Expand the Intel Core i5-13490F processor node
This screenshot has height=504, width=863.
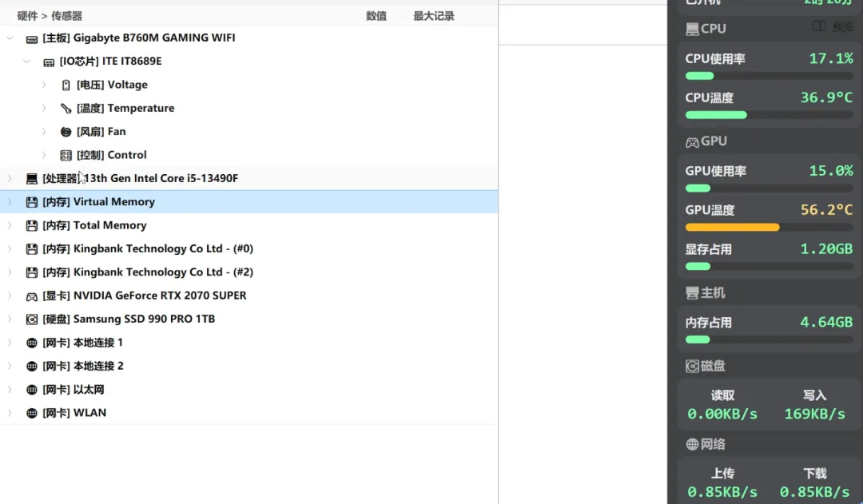pyautogui.click(x=10, y=178)
